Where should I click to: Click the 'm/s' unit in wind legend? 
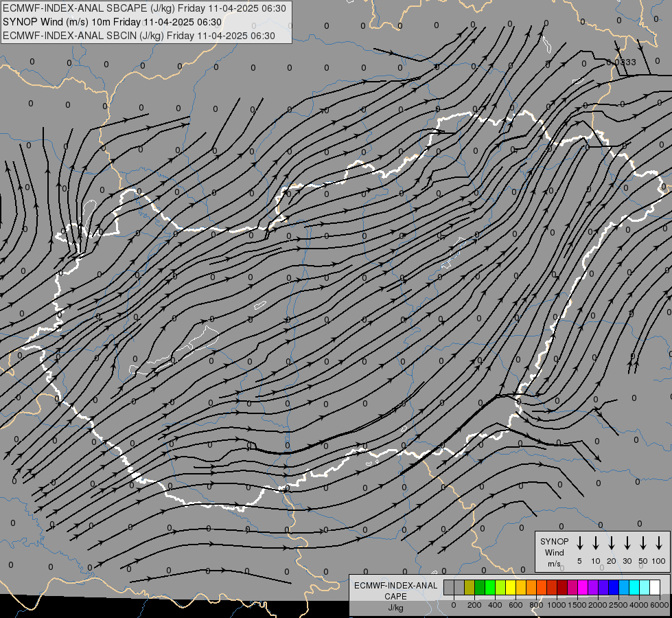554,564
